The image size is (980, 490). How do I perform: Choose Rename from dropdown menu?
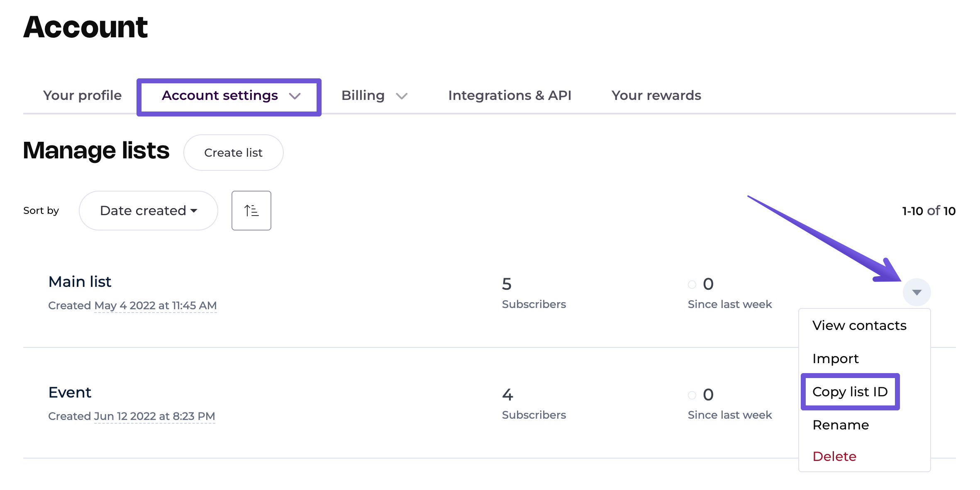[840, 425]
